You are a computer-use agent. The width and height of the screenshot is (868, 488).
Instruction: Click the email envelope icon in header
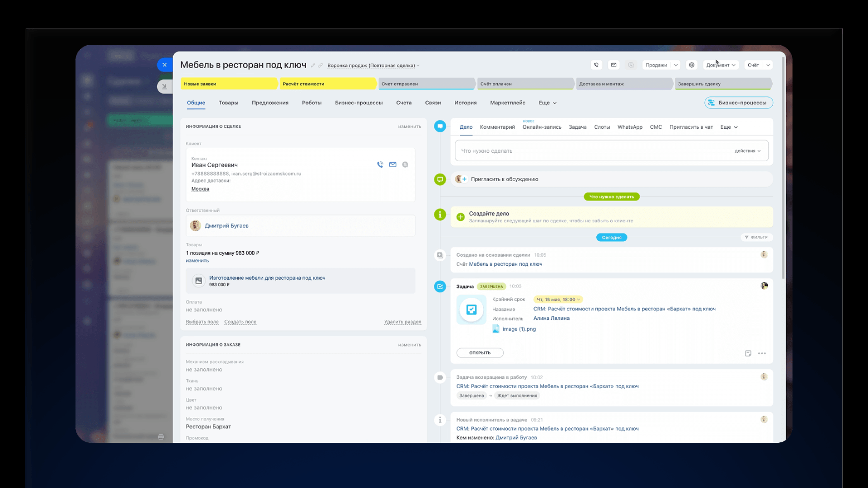[x=613, y=65]
